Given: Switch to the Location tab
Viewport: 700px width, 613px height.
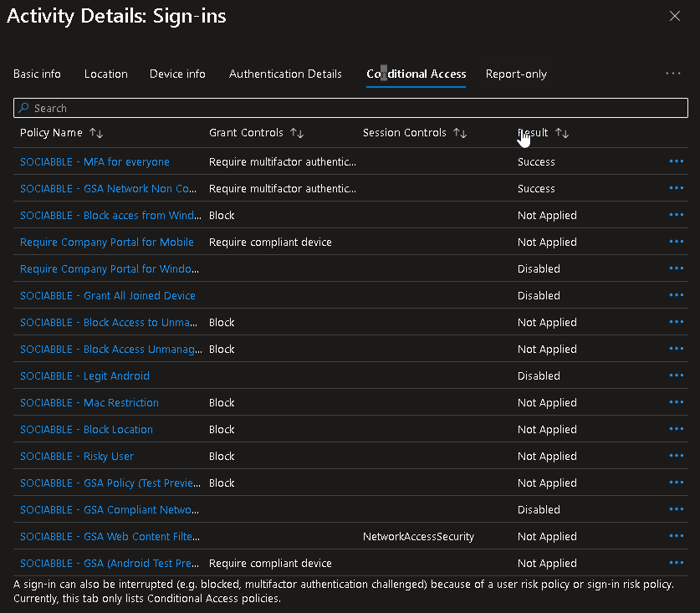Looking at the screenshot, I should (106, 74).
